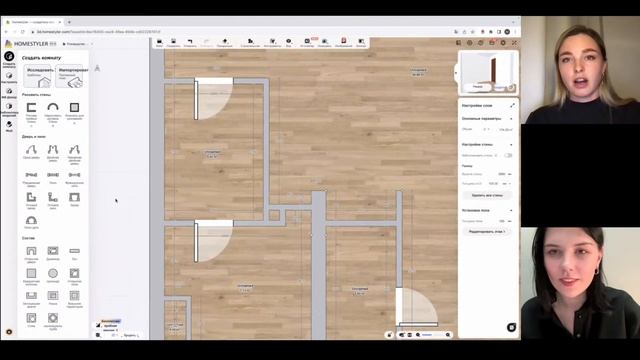Image resolution: width=640 pixels, height=360 pixels.
Task: Open the File menu in top toolbar
Action: tap(159, 42)
